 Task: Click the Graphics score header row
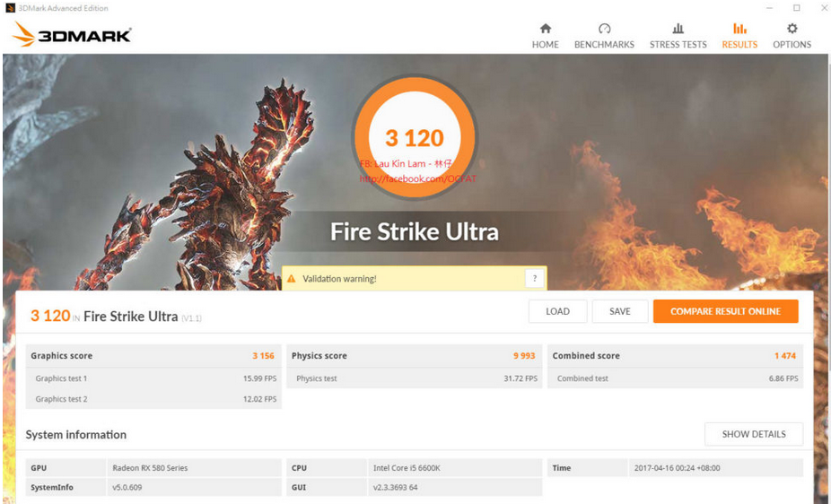pyautogui.click(x=153, y=356)
